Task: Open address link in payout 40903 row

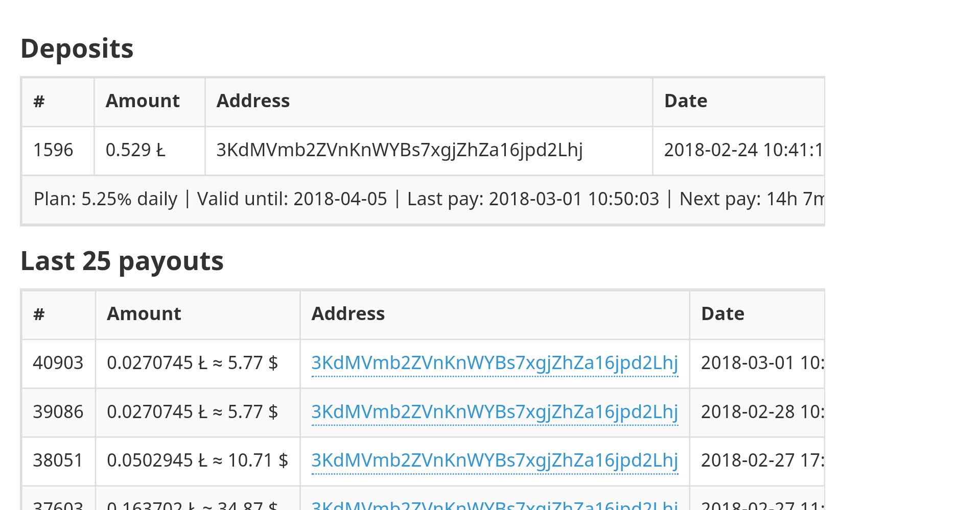Action: 495,363
